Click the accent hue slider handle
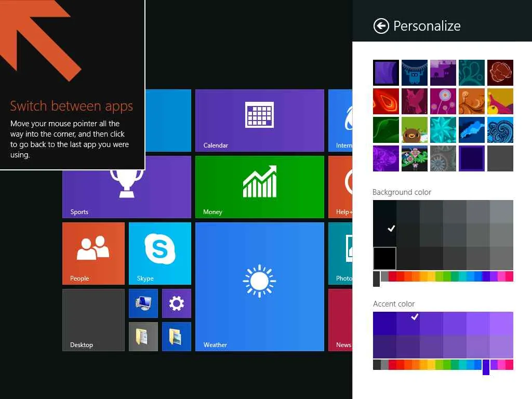 click(x=486, y=367)
